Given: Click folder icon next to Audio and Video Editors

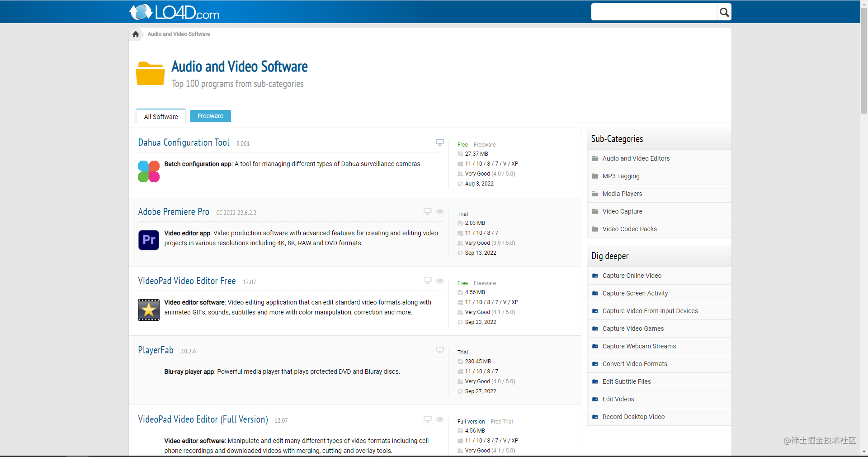Looking at the screenshot, I should click(x=595, y=158).
